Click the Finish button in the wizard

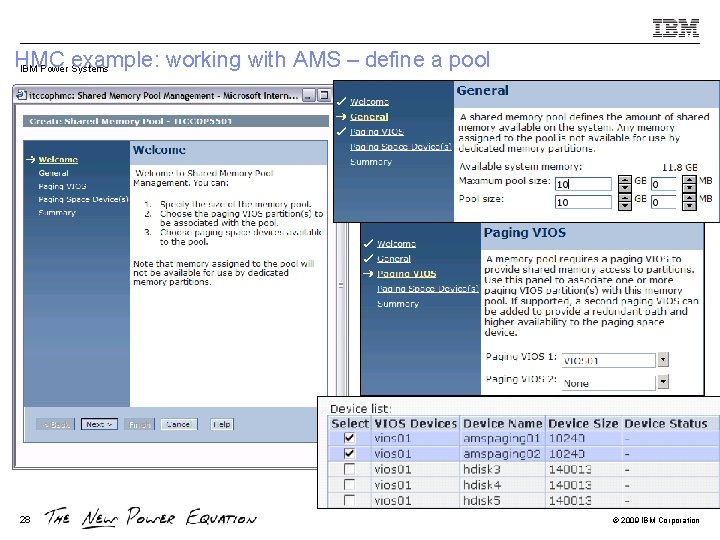pyautogui.click(x=140, y=425)
